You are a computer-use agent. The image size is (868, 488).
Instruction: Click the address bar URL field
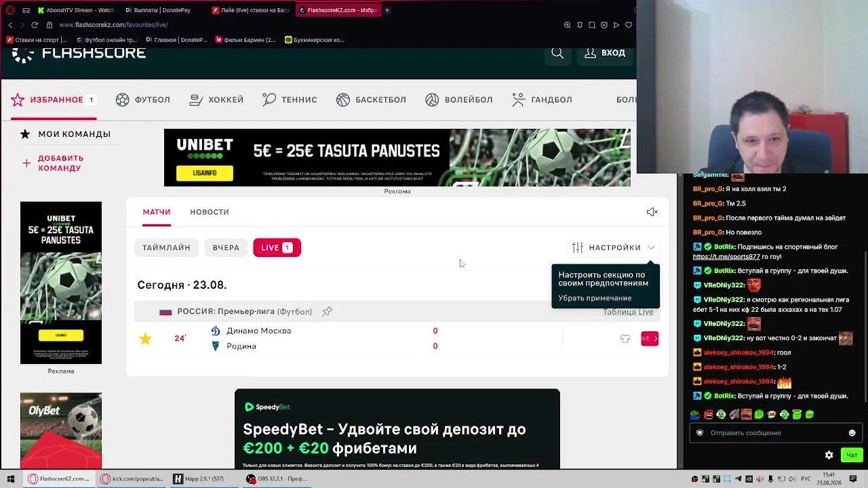click(113, 25)
